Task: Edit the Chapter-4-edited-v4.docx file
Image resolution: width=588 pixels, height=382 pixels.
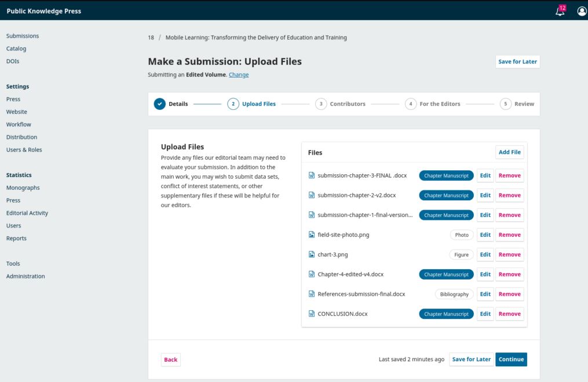Action: [x=485, y=274]
